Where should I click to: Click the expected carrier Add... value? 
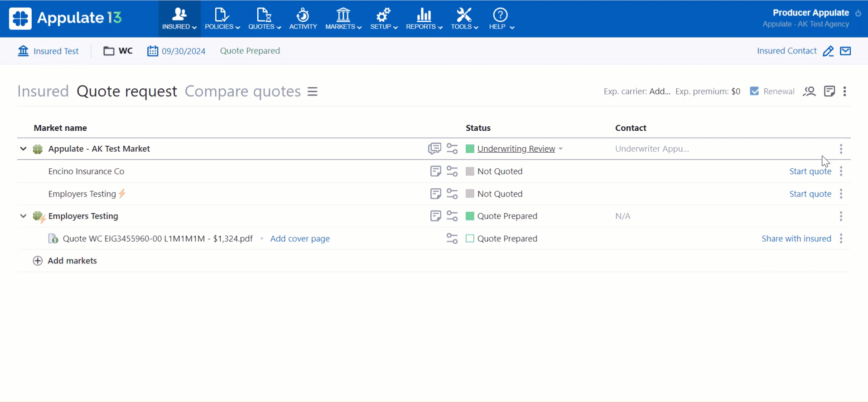(x=660, y=91)
